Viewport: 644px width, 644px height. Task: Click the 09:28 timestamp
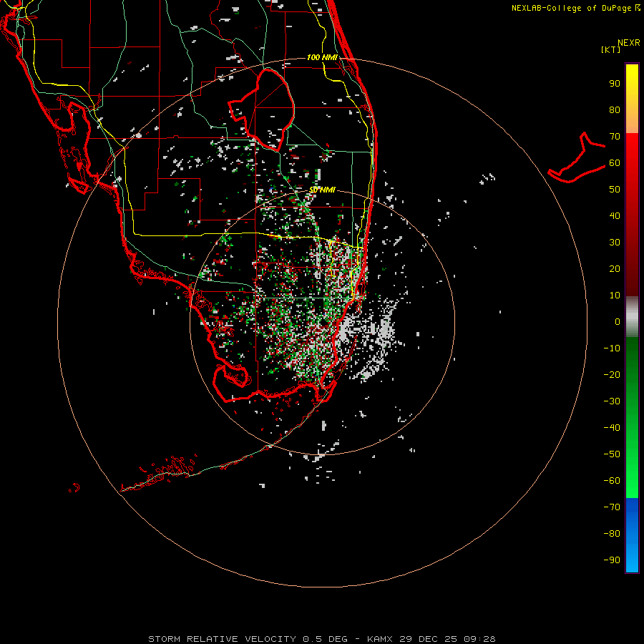(x=479, y=639)
